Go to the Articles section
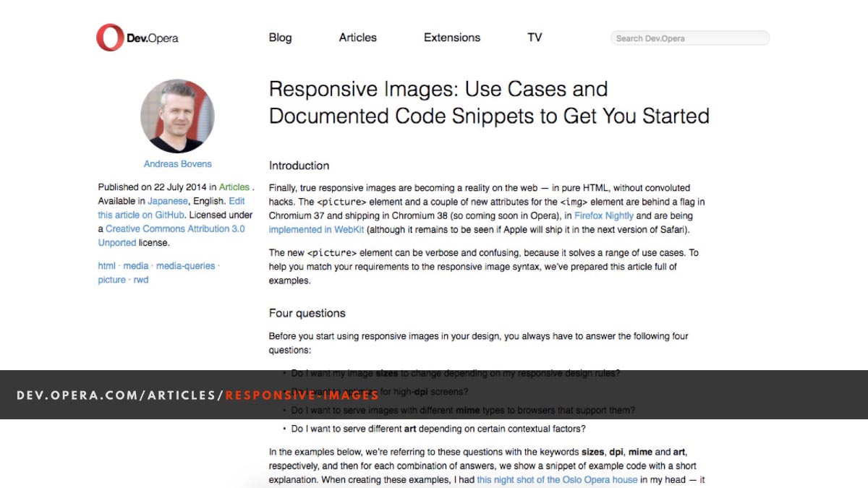Image resolution: width=868 pixels, height=488 pixels. pyautogui.click(x=358, y=38)
